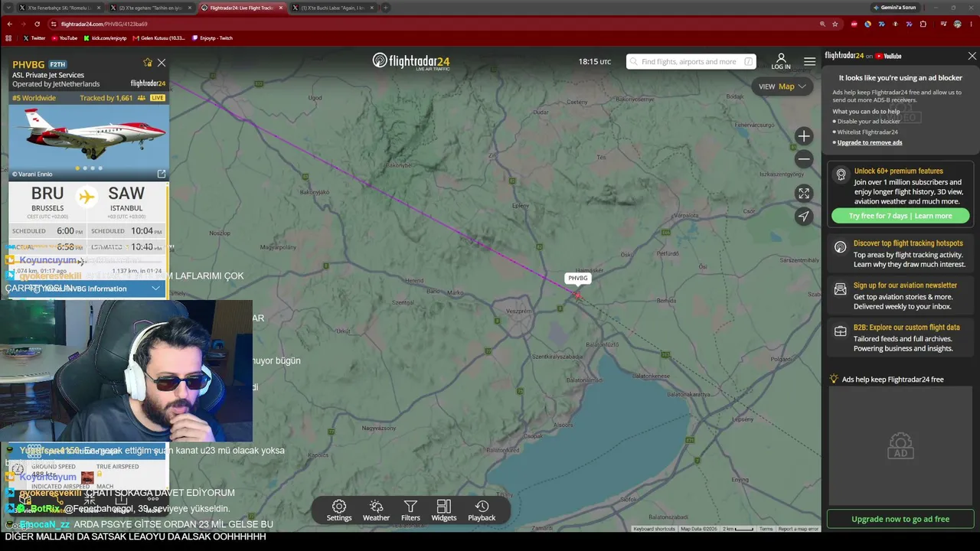Click the address bar URL
The width and height of the screenshot is (980, 551).
point(104,24)
